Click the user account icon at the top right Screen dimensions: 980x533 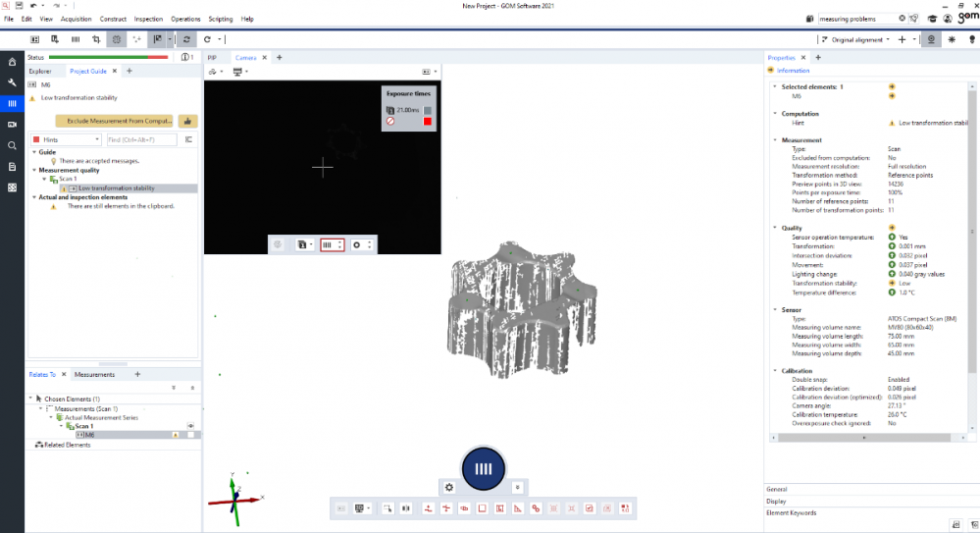point(948,19)
